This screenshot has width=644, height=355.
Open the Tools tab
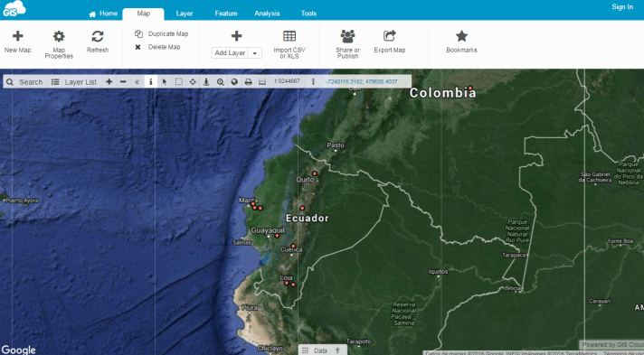click(308, 14)
